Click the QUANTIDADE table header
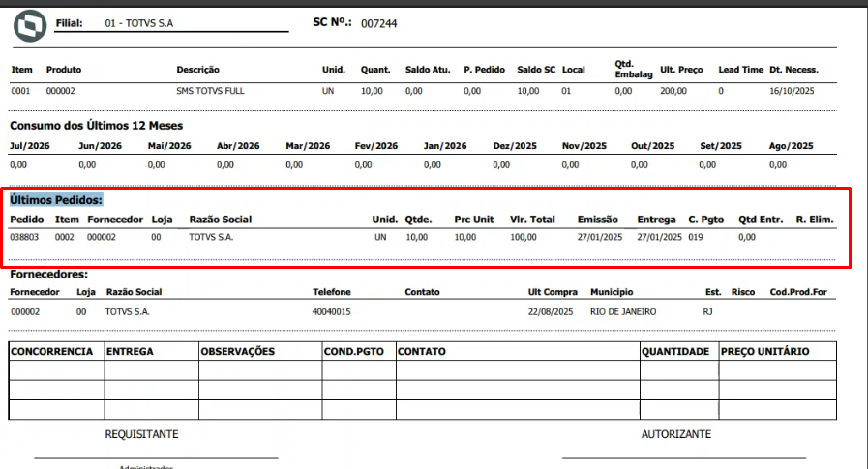This screenshot has height=469, width=868. pyautogui.click(x=675, y=352)
